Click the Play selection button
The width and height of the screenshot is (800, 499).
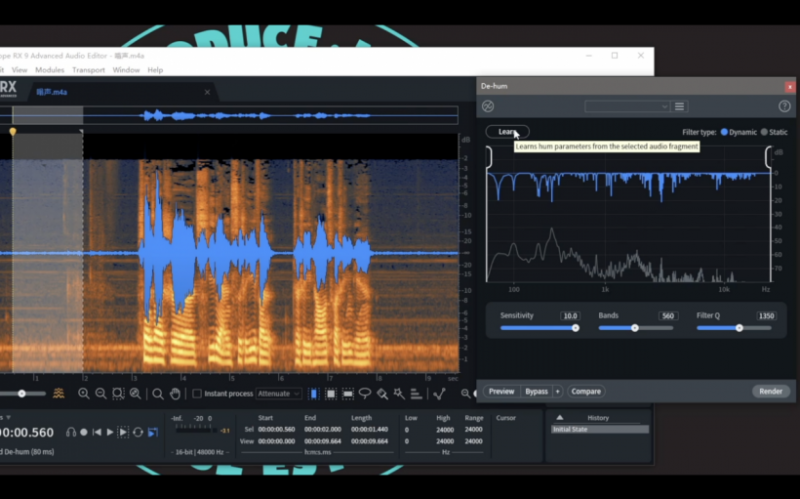pos(123,432)
